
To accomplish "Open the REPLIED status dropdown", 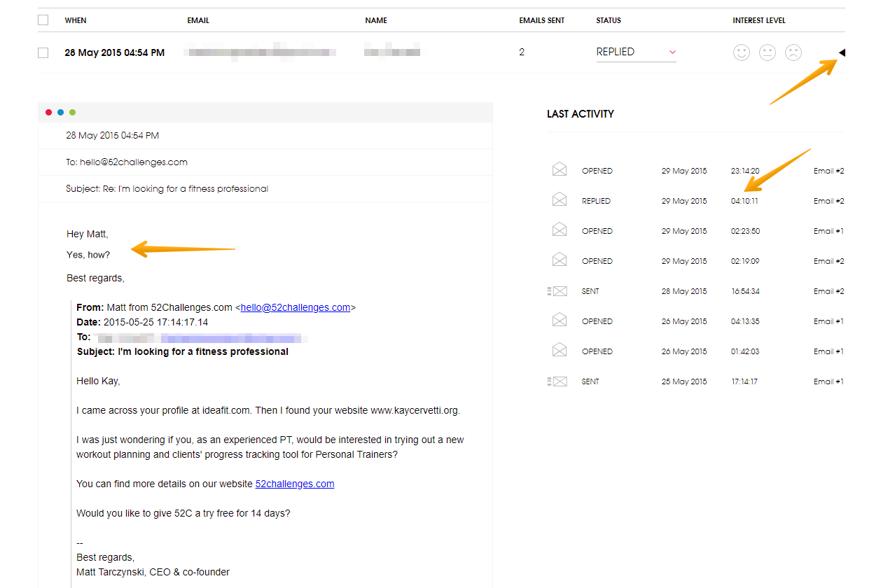I will click(636, 52).
